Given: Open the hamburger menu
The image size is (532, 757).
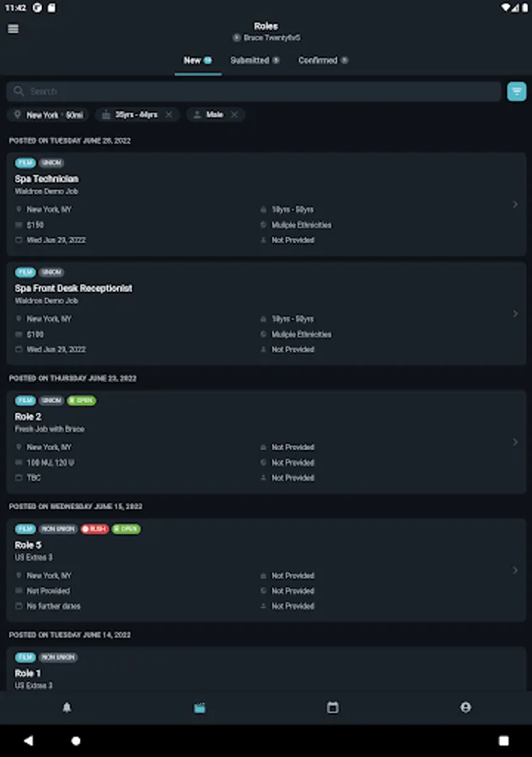Looking at the screenshot, I should (x=13, y=29).
